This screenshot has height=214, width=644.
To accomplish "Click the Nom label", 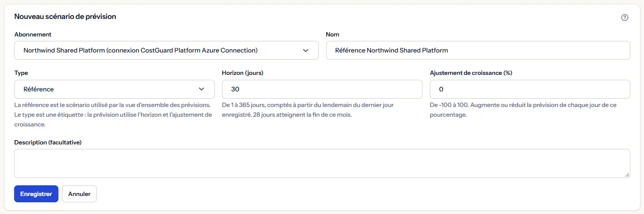I will coord(333,35).
